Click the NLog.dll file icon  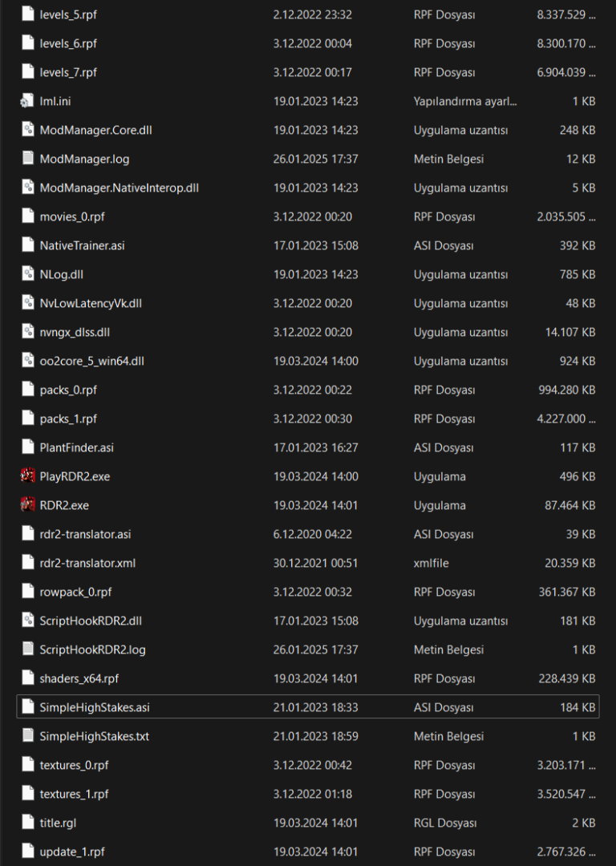pos(28,274)
